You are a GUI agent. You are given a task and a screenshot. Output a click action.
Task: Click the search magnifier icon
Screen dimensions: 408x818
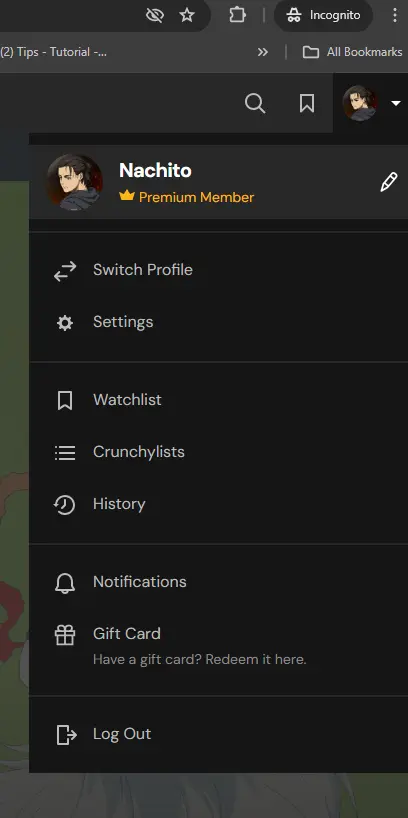[x=255, y=103]
